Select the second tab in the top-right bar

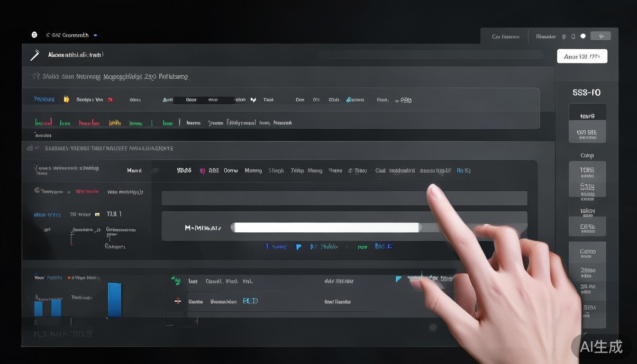546,36
